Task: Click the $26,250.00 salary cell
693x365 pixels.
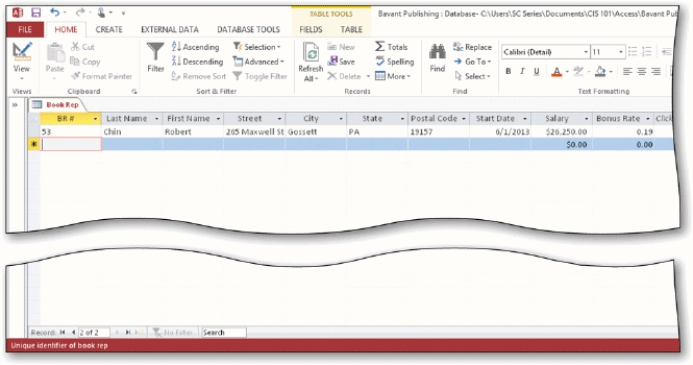Action: coord(561,132)
